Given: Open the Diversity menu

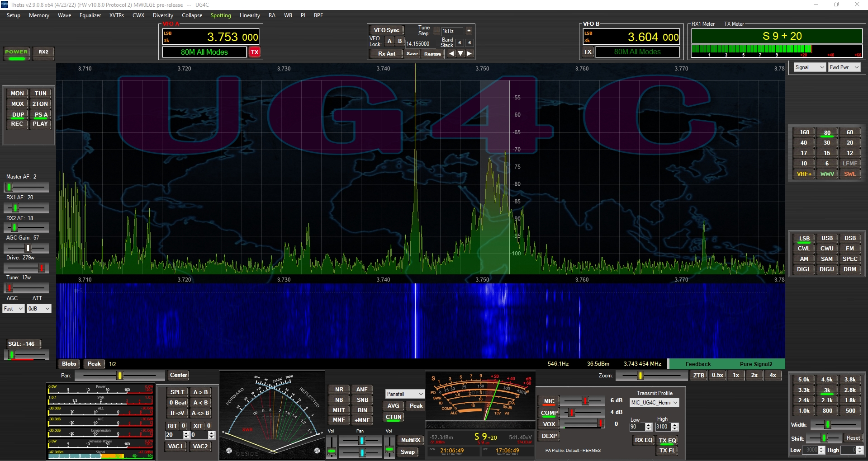Looking at the screenshot, I should coord(163,15).
